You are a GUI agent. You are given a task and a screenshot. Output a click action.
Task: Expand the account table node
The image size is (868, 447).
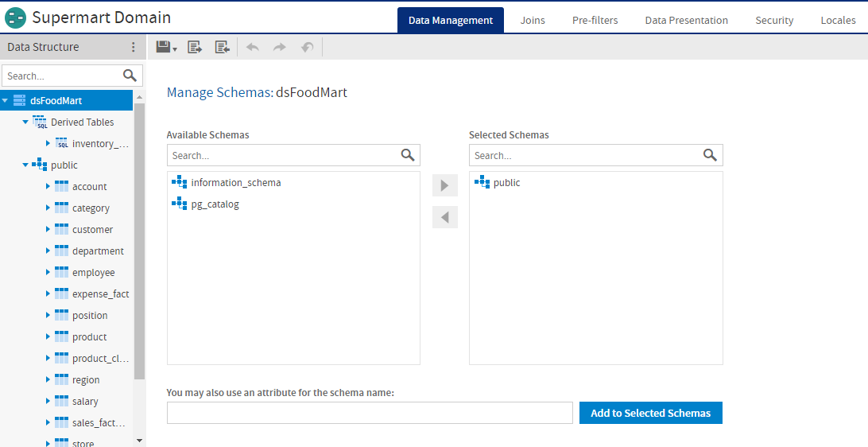pos(48,187)
